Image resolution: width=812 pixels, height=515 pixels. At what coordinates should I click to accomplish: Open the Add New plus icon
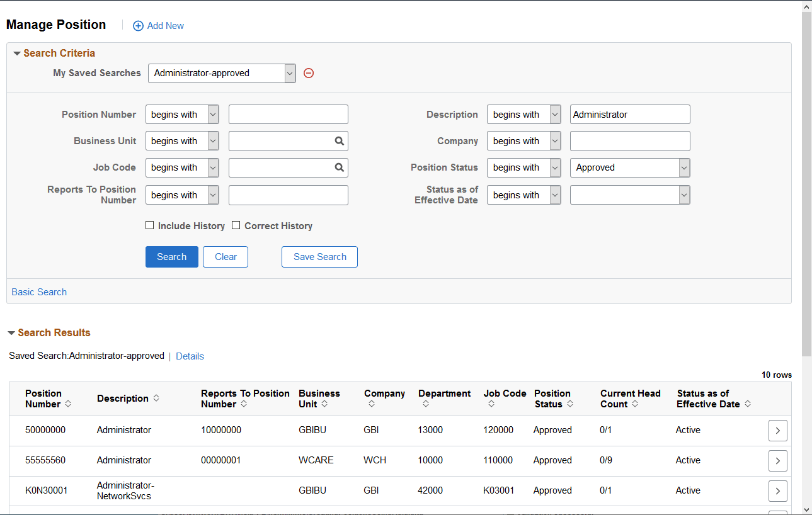click(x=138, y=25)
